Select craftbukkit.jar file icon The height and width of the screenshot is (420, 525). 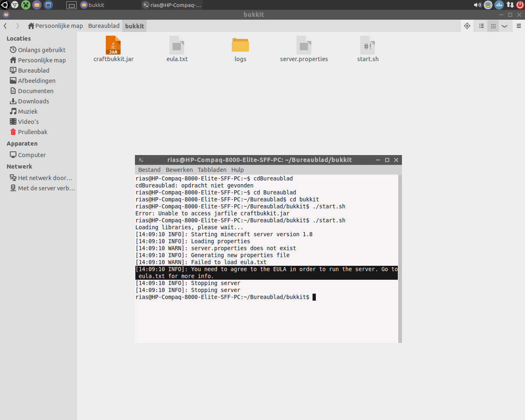[x=113, y=45]
